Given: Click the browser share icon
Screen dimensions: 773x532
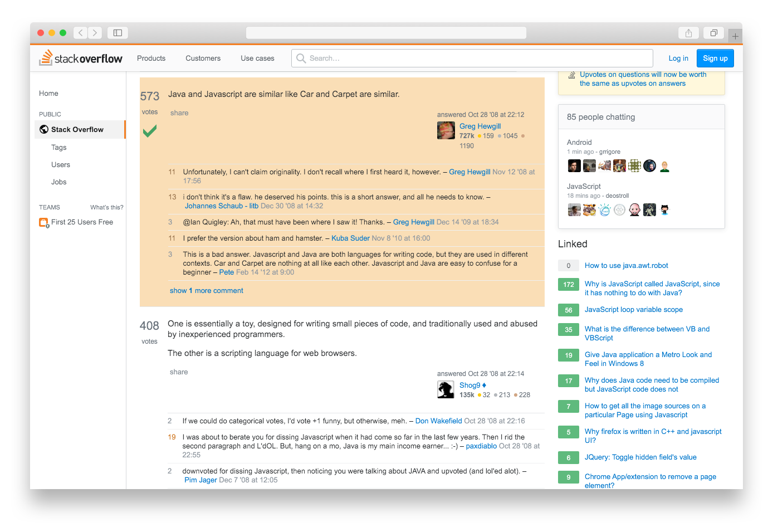Looking at the screenshot, I should pyautogui.click(x=688, y=33).
